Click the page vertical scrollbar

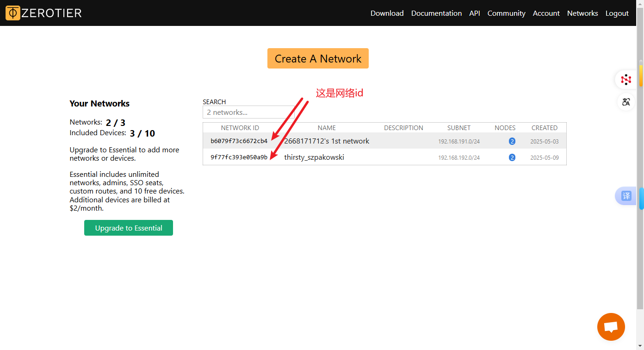click(x=641, y=185)
